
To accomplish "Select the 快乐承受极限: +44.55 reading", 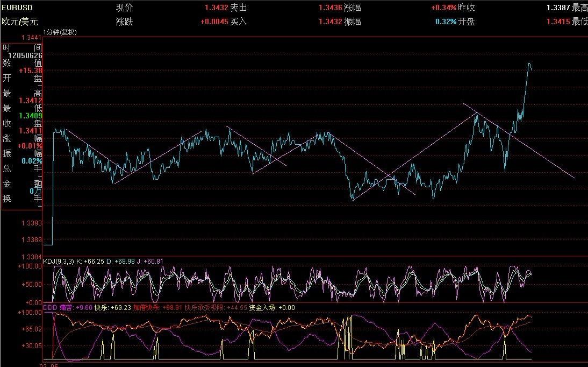I will 216,308.
